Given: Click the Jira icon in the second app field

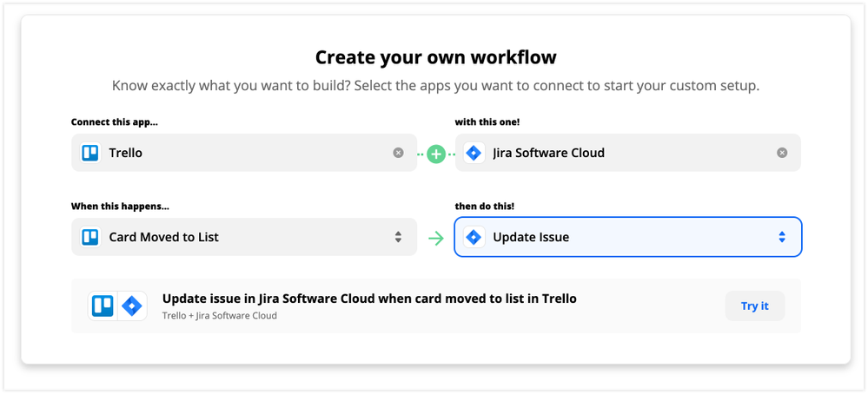Looking at the screenshot, I should (x=474, y=153).
